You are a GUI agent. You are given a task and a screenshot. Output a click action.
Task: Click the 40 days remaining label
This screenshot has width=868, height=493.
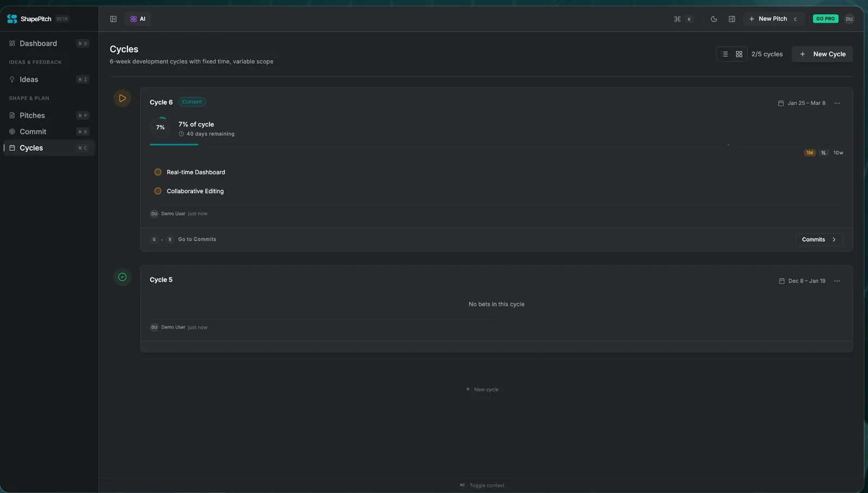point(207,134)
